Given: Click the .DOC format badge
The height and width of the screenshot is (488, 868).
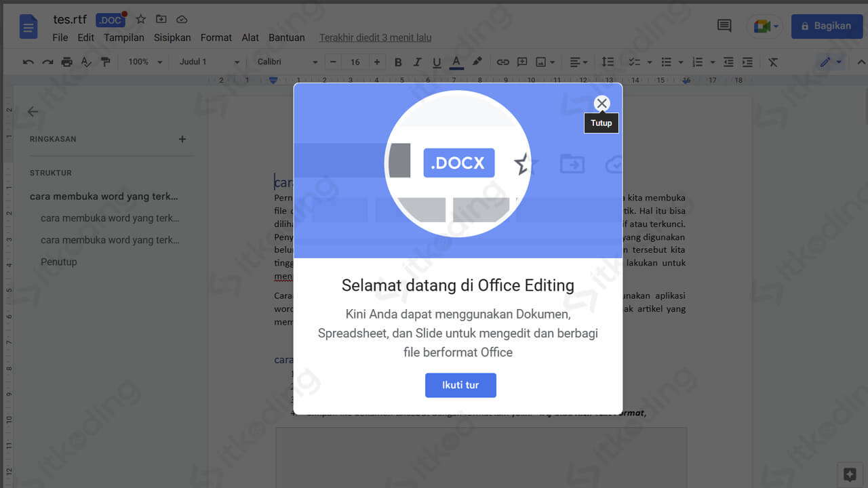Looking at the screenshot, I should click(110, 20).
